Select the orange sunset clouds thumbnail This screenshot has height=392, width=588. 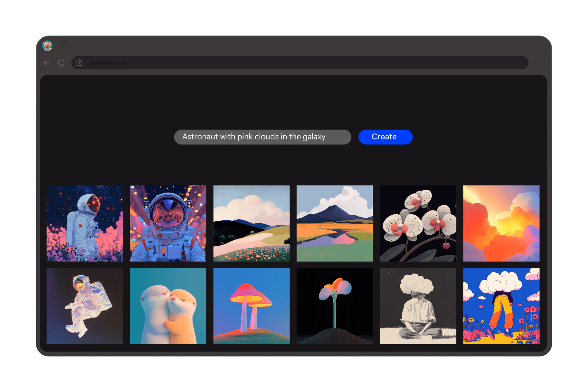[501, 223]
